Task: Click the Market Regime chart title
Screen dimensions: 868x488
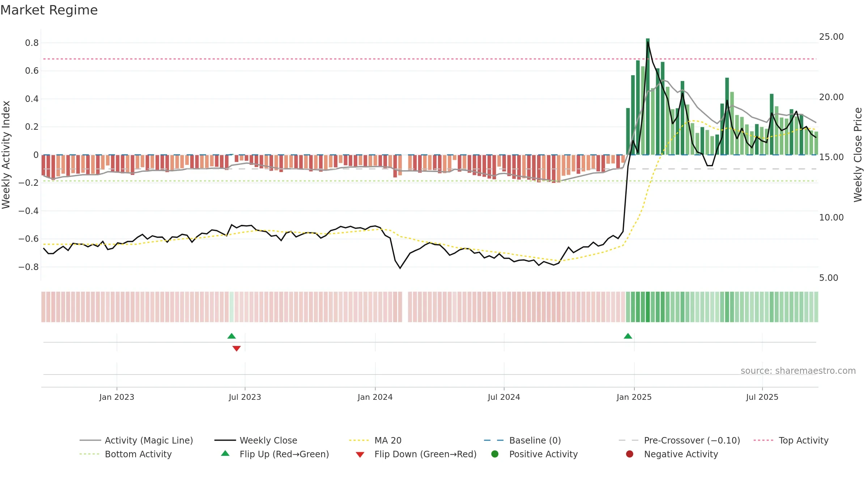Action: (x=49, y=10)
